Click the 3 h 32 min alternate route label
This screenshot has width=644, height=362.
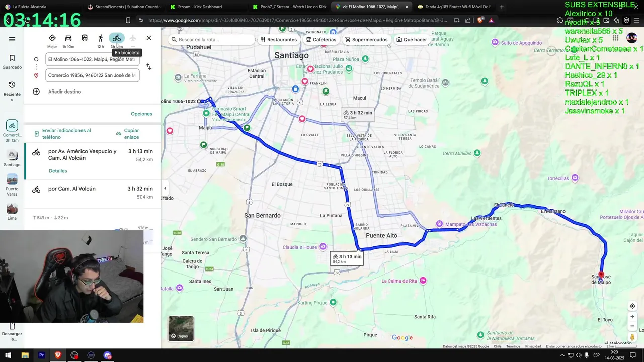(x=358, y=115)
